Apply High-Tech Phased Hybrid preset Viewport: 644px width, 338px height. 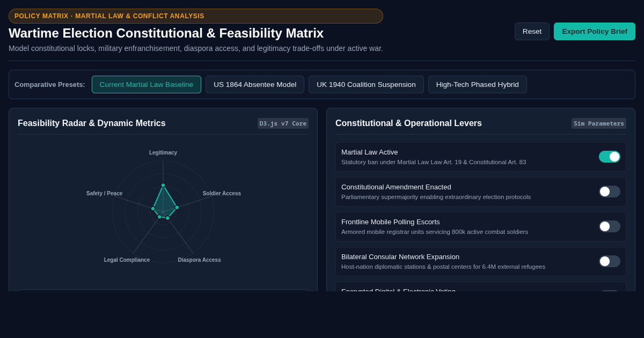click(478, 84)
